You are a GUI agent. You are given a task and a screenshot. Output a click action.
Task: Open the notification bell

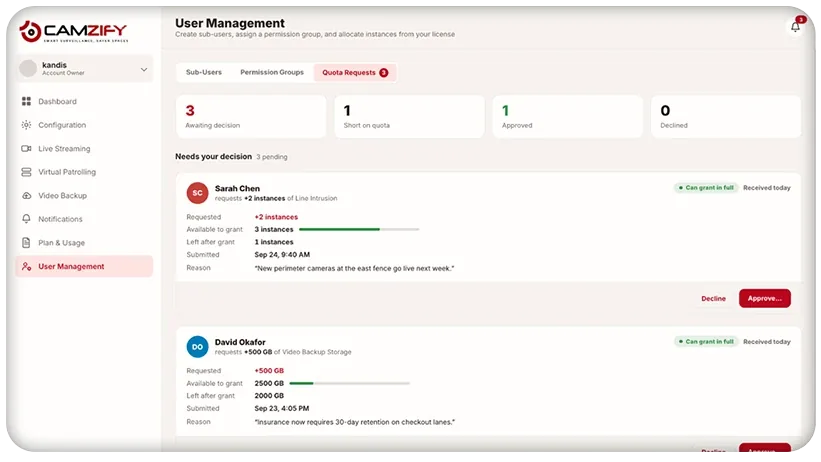[795, 27]
